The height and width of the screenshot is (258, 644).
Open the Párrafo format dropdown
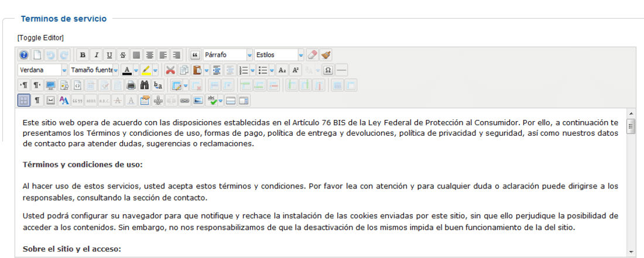228,54
